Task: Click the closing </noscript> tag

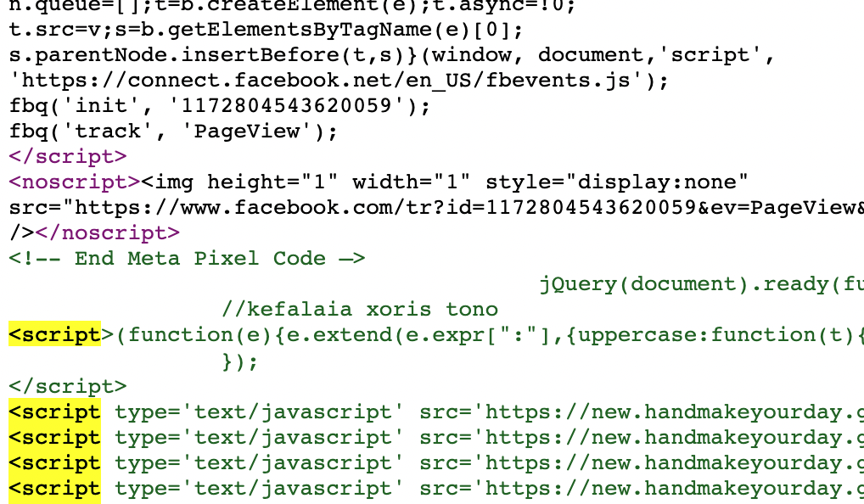Action: click(x=108, y=233)
